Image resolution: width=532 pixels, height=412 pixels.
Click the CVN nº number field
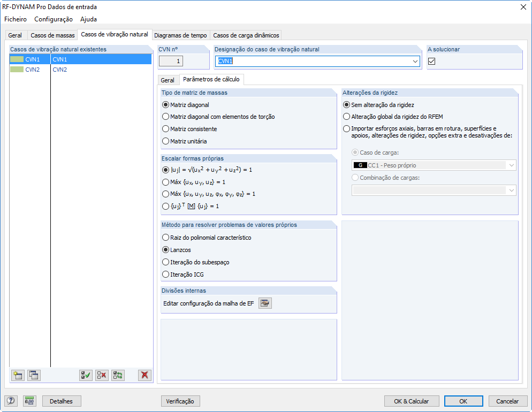(x=171, y=61)
